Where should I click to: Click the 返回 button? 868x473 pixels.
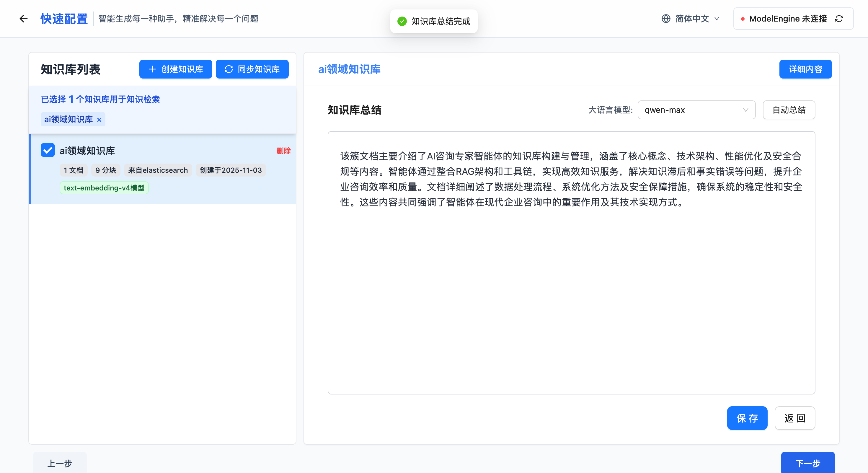pos(794,418)
